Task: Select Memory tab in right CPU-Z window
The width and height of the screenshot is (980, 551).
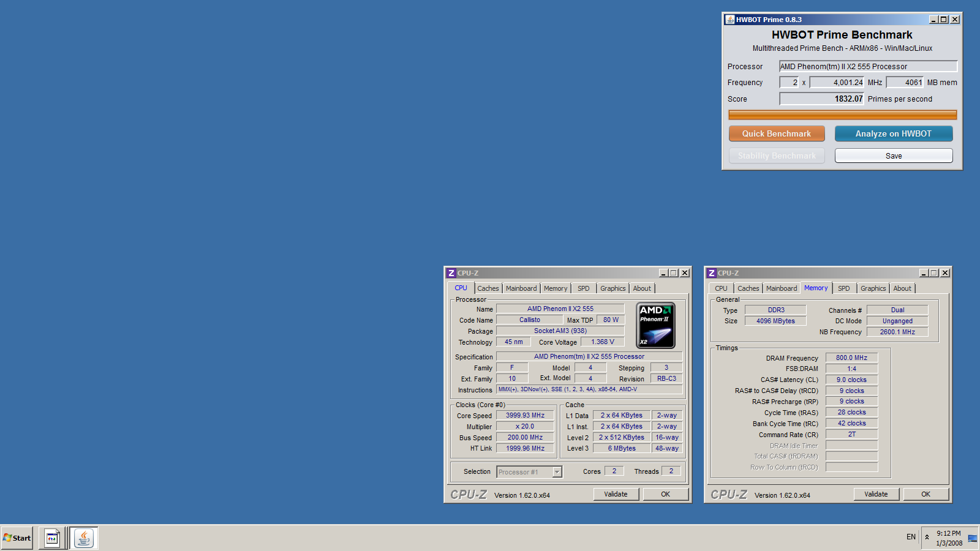Action: tap(816, 288)
